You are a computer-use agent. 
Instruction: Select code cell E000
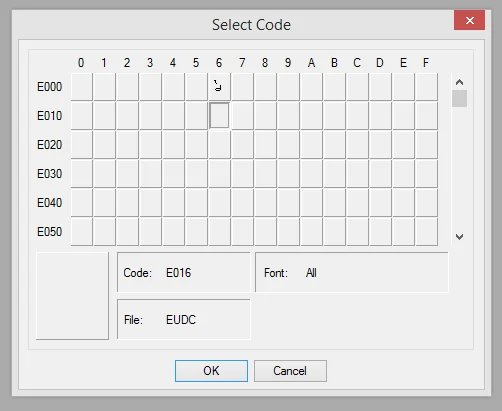(x=82, y=87)
